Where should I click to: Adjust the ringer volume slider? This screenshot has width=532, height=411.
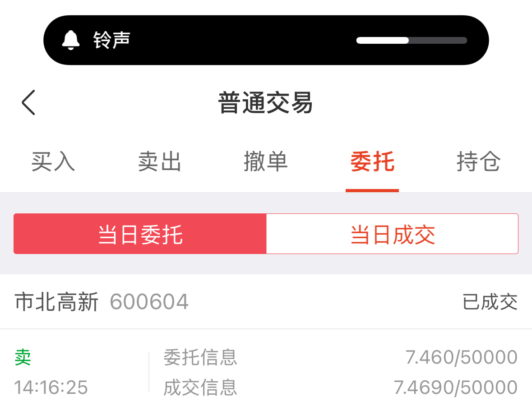[412, 40]
